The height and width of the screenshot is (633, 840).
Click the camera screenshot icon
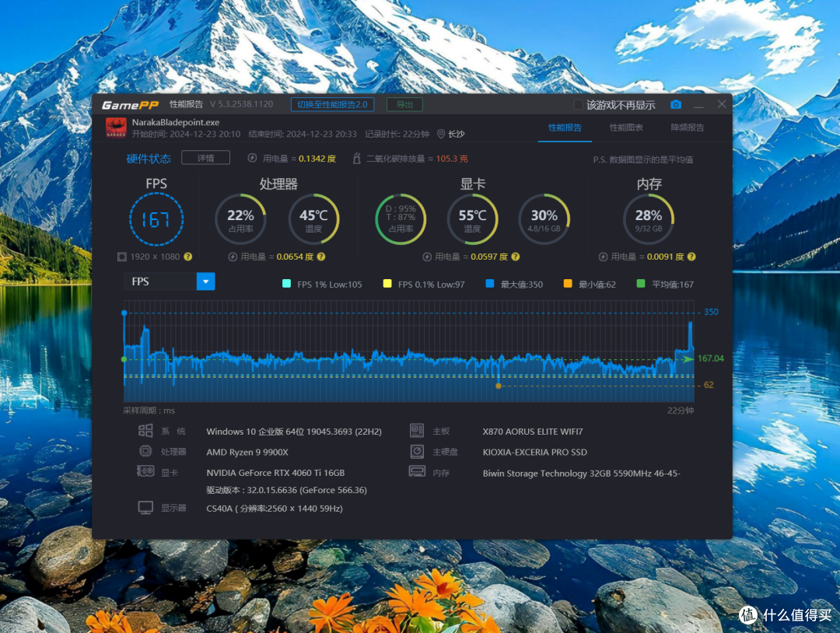click(x=676, y=104)
